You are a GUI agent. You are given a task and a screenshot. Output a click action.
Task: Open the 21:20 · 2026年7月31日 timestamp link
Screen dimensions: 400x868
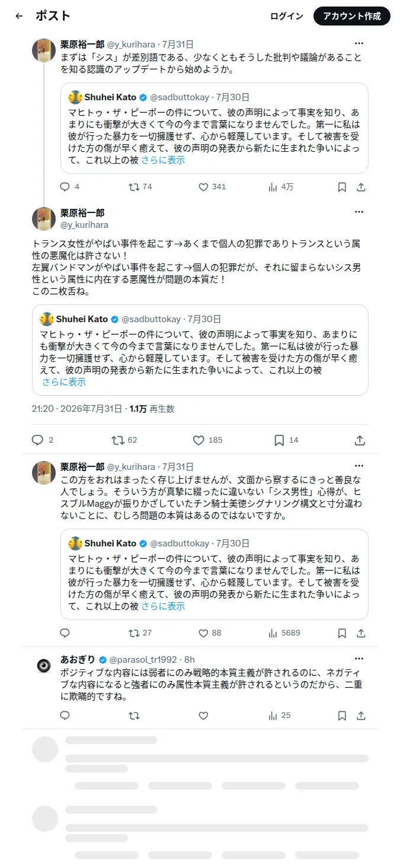(77, 409)
